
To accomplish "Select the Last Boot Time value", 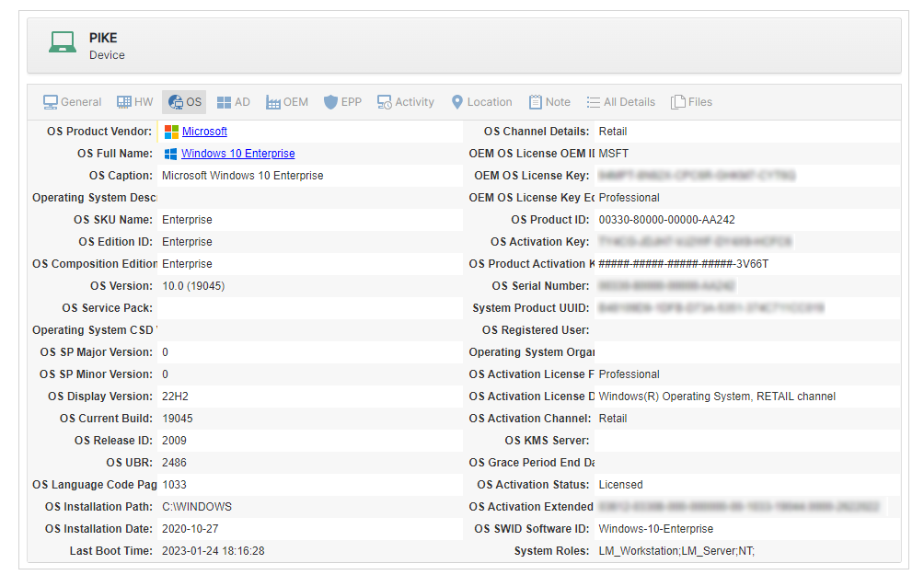I will [214, 551].
